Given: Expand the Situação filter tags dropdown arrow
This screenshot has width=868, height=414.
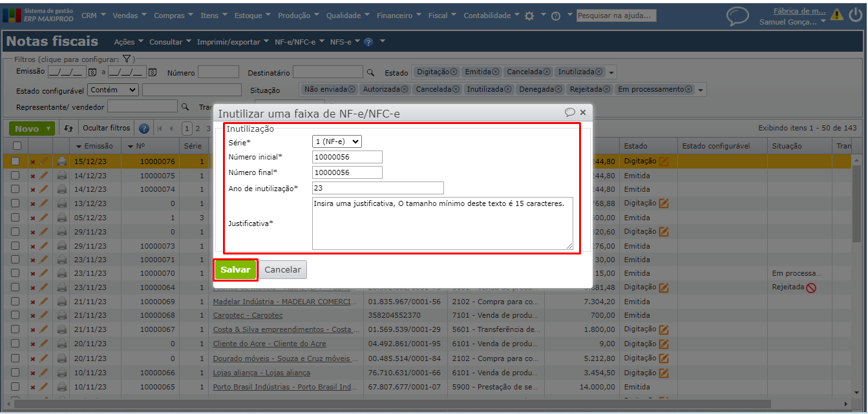Looking at the screenshot, I should (x=701, y=90).
